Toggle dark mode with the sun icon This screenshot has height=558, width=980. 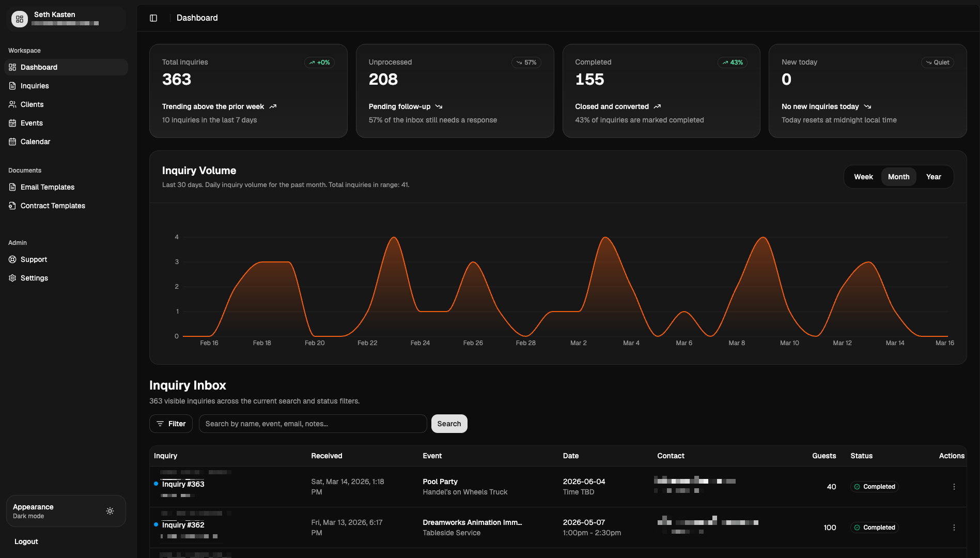(x=110, y=511)
